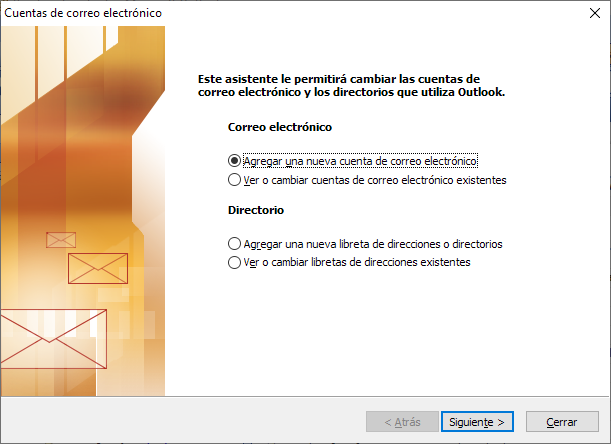This screenshot has height=444, width=611.
Task: Click the label text Ver o cambiar cuentas existentes
Action: [375, 180]
